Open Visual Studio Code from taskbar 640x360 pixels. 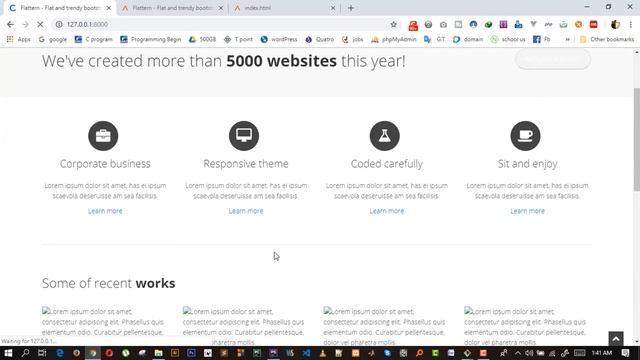[x=306, y=353]
